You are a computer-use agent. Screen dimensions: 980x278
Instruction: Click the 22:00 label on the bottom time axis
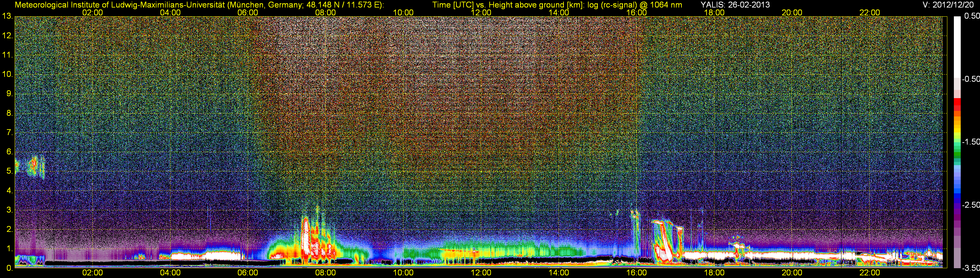coord(870,273)
